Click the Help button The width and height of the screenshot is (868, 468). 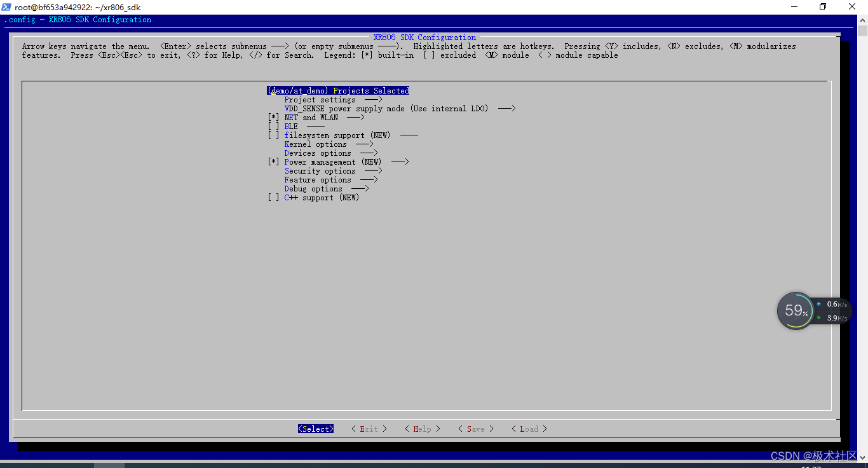423,429
